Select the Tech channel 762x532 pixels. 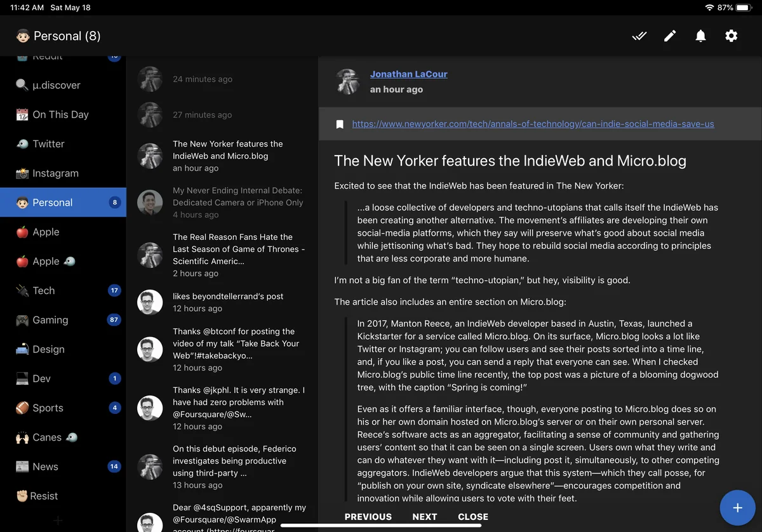pyautogui.click(x=44, y=291)
